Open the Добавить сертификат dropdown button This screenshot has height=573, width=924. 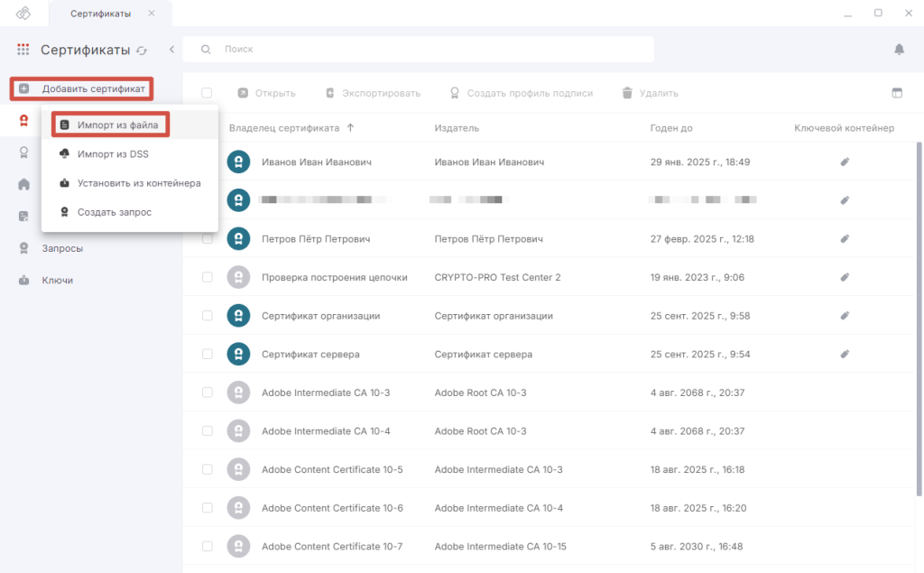(82, 89)
